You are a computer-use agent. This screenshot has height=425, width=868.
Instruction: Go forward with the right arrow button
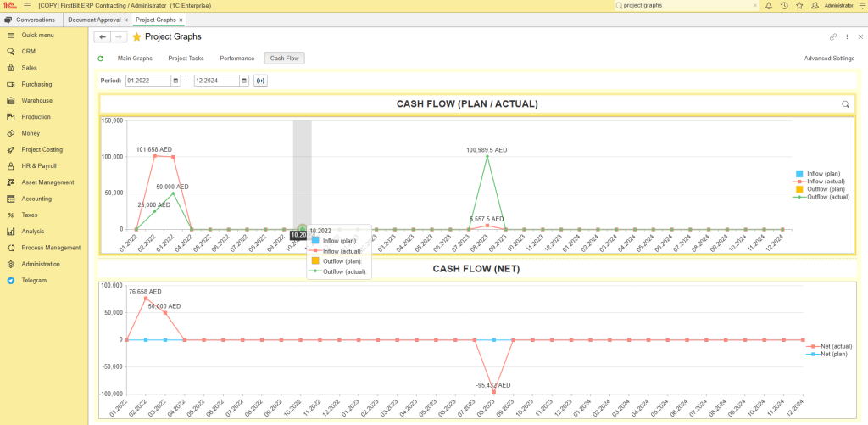tap(119, 36)
